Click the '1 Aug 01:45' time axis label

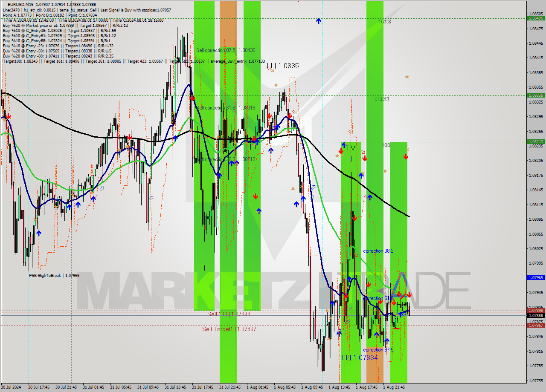[x=257, y=387]
